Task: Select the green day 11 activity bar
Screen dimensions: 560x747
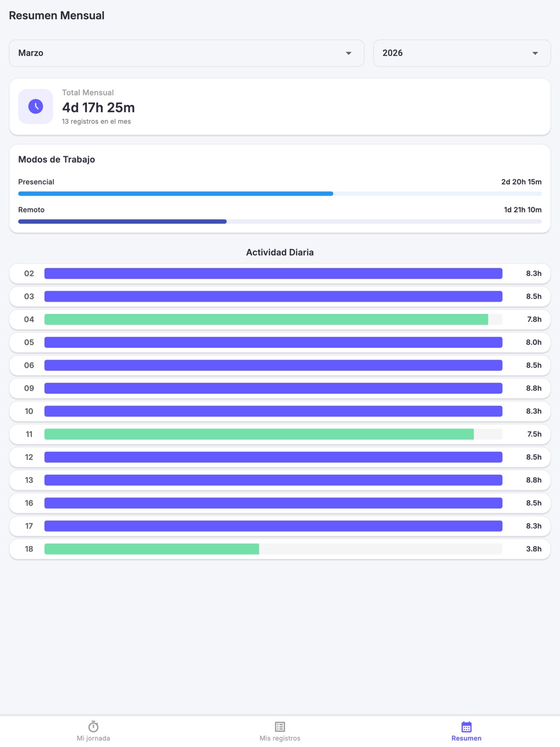Action: point(259,434)
